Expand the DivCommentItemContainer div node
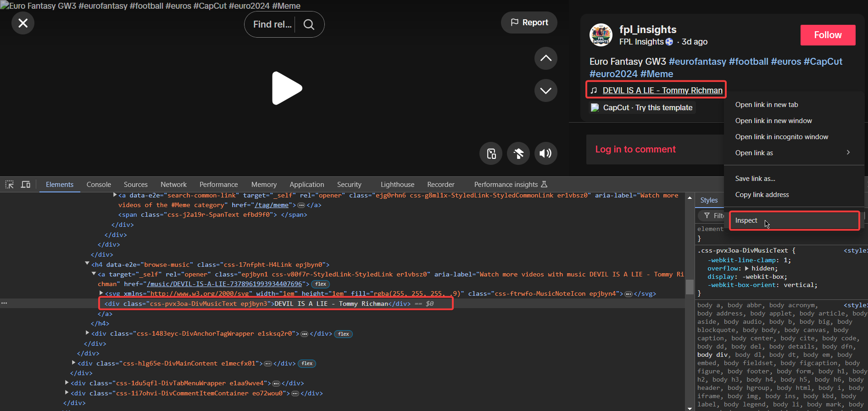Screen dimensions: 868x411 pyautogui.click(x=67, y=393)
